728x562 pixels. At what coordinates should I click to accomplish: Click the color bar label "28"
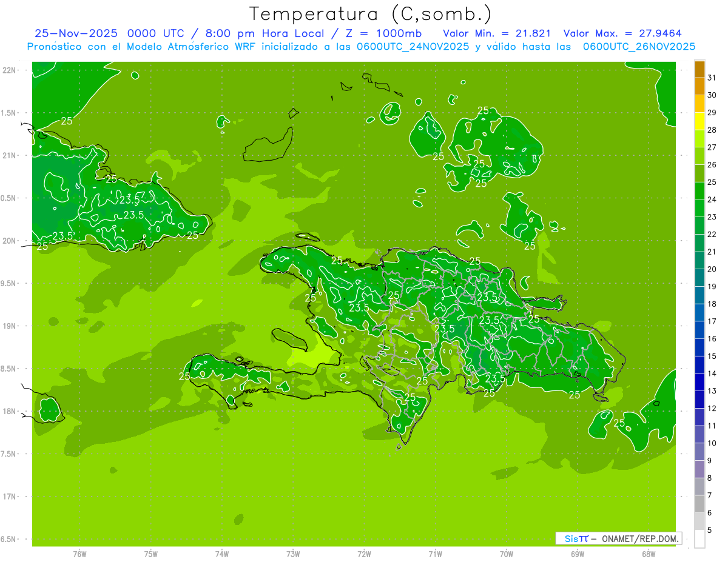[x=712, y=130]
